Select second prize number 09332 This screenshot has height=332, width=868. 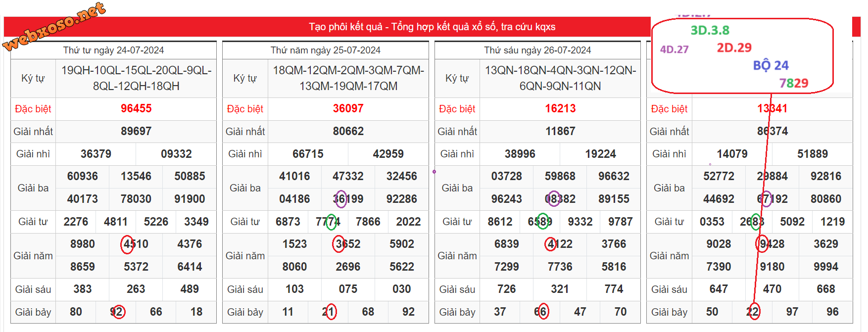tap(176, 154)
